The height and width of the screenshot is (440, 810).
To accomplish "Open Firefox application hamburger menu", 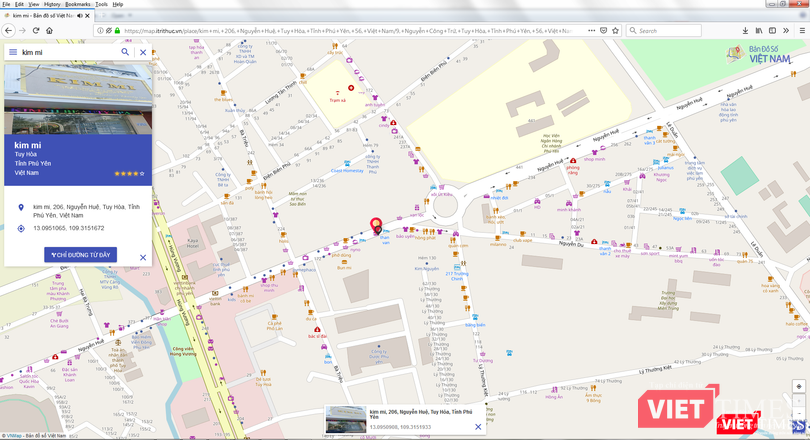I will point(800,31).
